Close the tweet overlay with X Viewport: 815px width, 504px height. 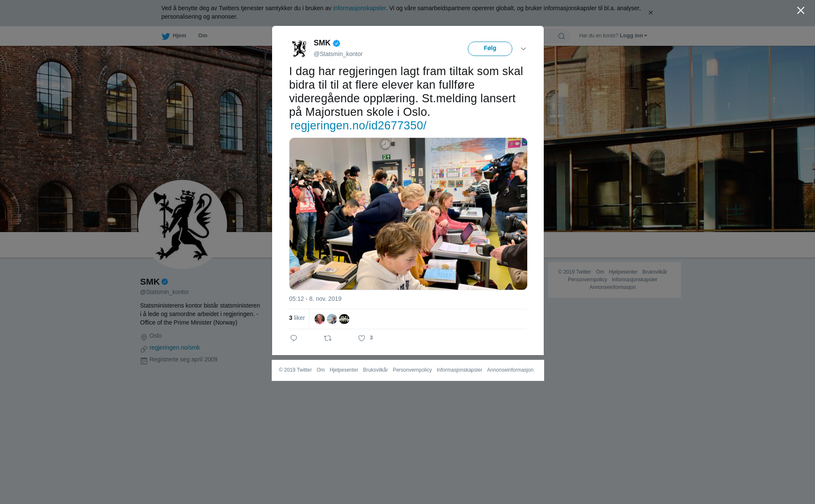pos(801,11)
